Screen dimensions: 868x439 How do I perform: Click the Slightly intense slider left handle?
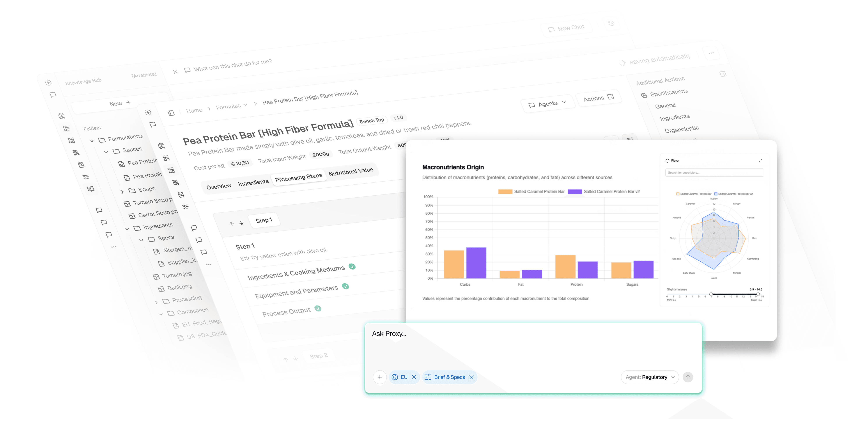click(711, 294)
